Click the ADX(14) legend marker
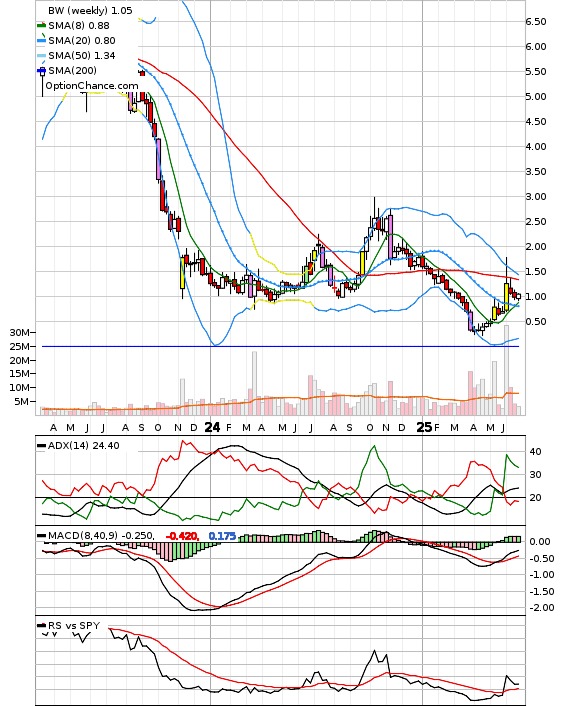This screenshot has height=706, width=566. 41,446
